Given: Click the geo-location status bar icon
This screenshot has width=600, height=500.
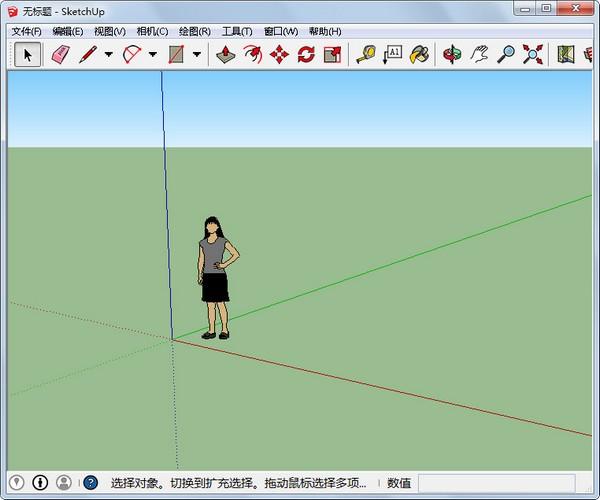Looking at the screenshot, I should [16, 483].
